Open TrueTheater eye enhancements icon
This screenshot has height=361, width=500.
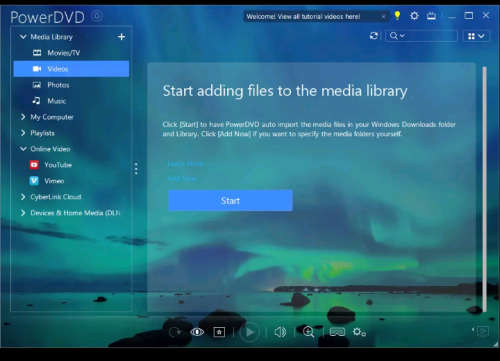click(197, 332)
